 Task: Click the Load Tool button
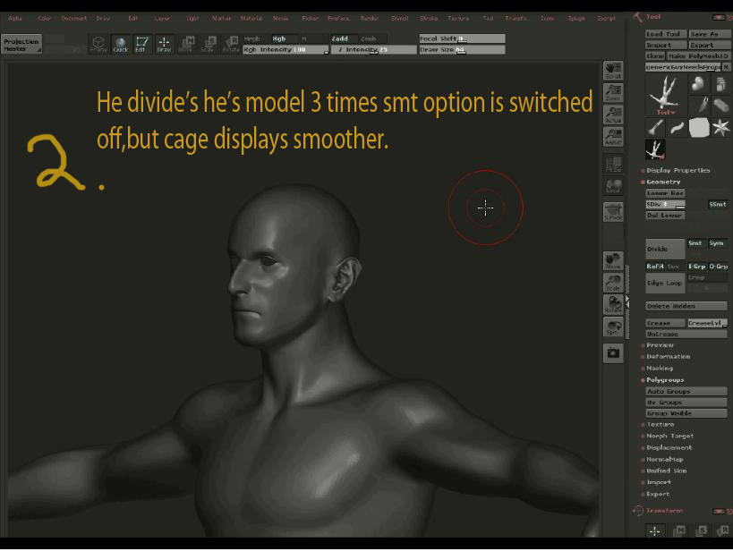(664, 34)
